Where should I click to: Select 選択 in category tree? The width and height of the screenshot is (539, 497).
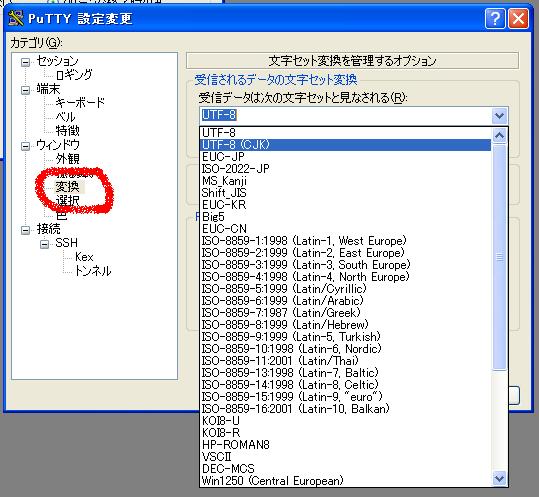click(67, 201)
